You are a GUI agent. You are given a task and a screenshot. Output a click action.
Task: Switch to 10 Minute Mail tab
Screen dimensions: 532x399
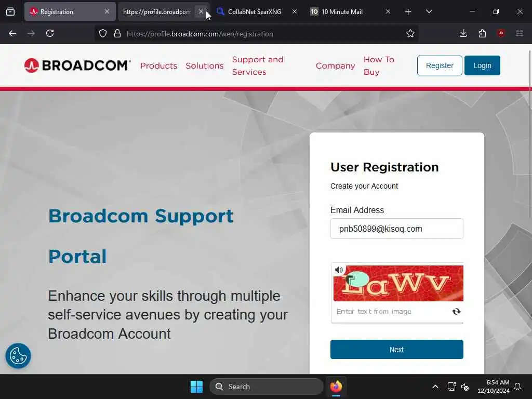(x=342, y=11)
